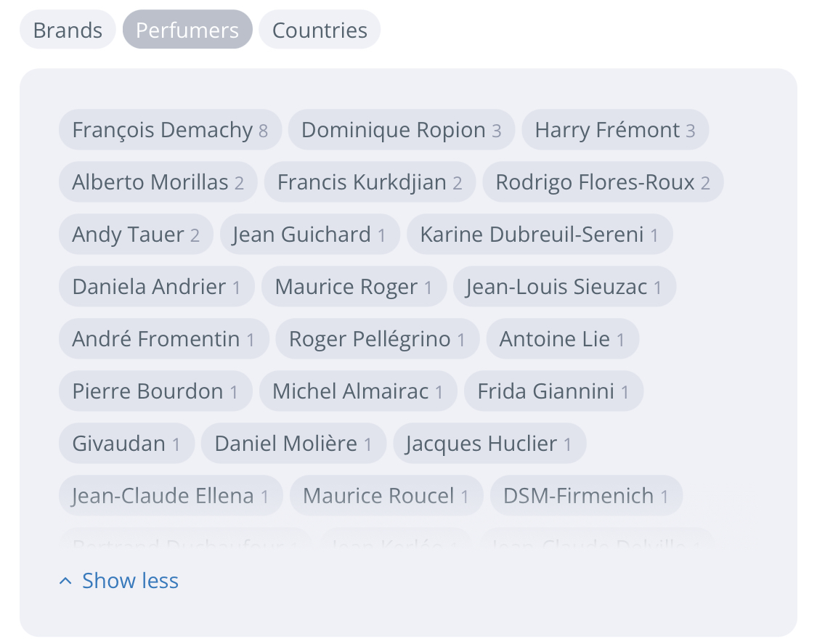Screen dimensions: 817x644
Task: Filter by François Demachy
Action: 170,130
